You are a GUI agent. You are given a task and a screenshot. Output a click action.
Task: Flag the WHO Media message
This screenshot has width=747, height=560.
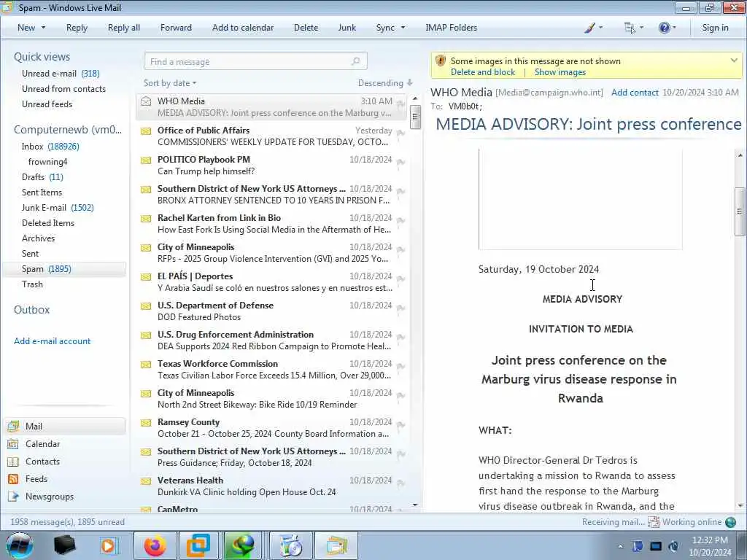[x=400, y=104]
